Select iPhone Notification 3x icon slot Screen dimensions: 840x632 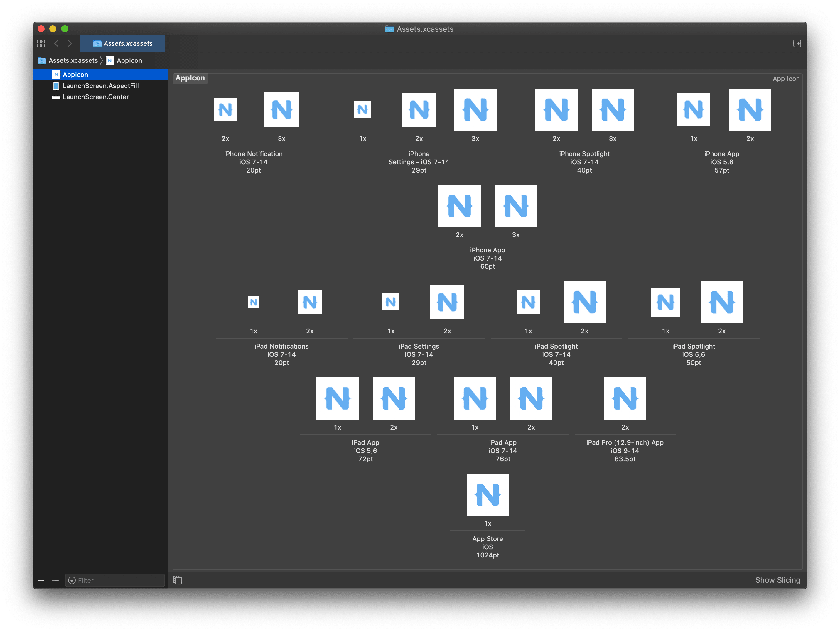[281, 110]
